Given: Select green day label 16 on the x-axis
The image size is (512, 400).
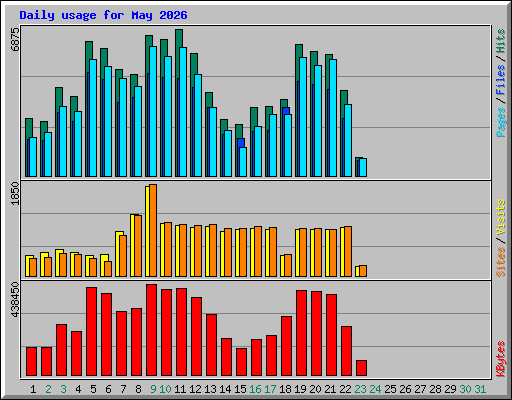Looking at the screenshot, I should (x=255, y=389).
